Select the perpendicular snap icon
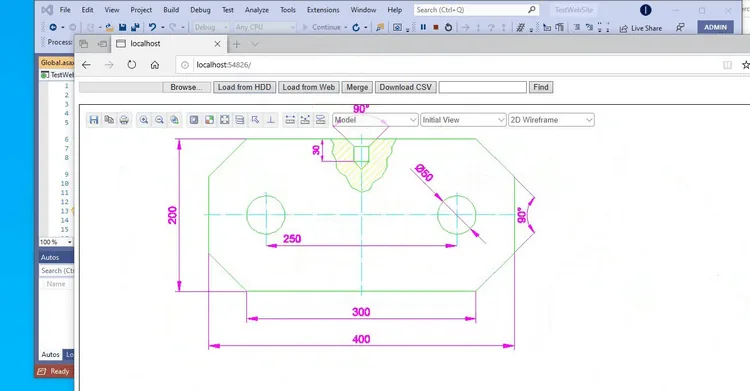Viewport: 750px width, 391px height. 270,120
